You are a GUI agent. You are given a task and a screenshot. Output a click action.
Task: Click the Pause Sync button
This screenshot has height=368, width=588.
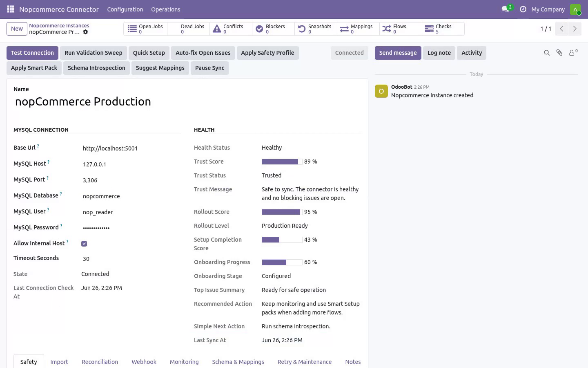pyautogui.click(x=209, y=68)
